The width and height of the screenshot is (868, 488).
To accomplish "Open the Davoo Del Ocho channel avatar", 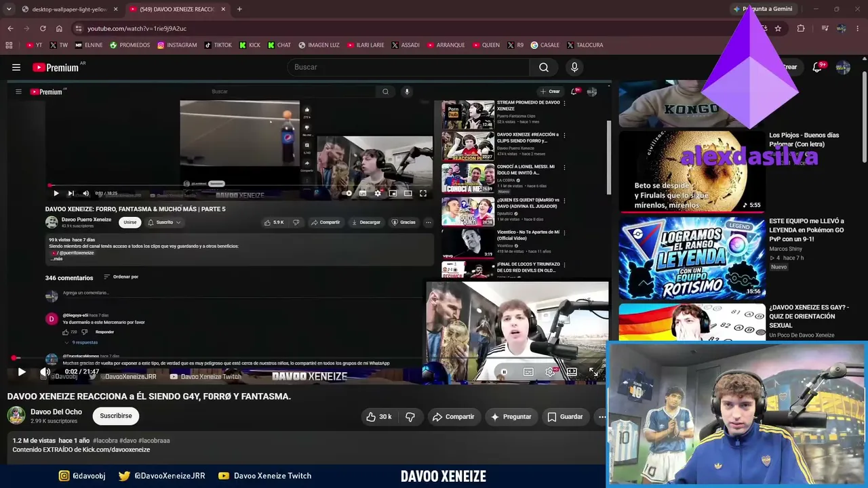I will [16, 415].
